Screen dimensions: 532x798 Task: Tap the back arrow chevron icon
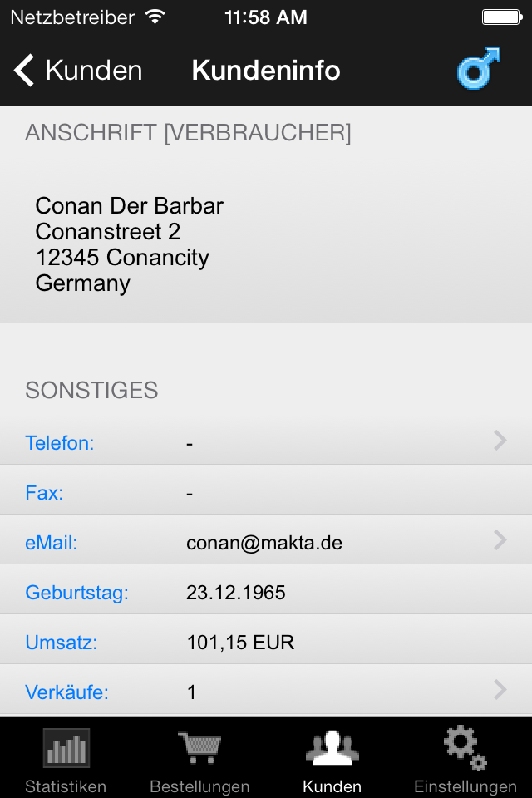24,70
